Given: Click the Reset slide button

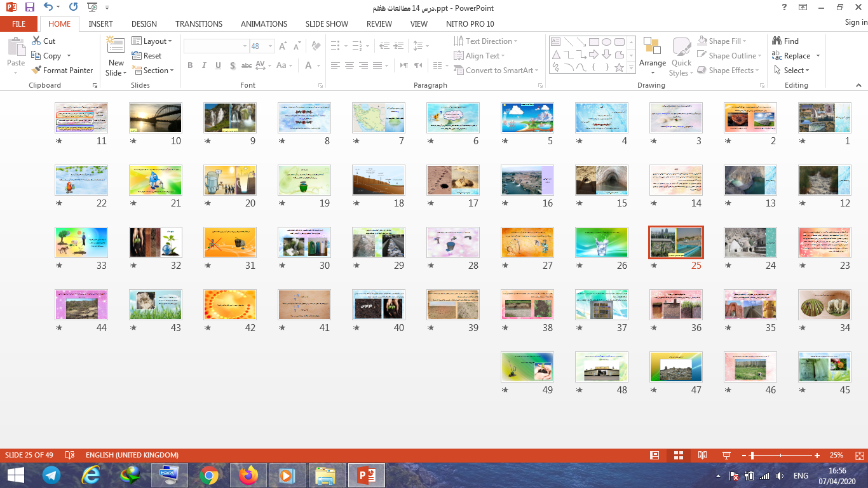Looking at the screenshot, I should 147,56.
